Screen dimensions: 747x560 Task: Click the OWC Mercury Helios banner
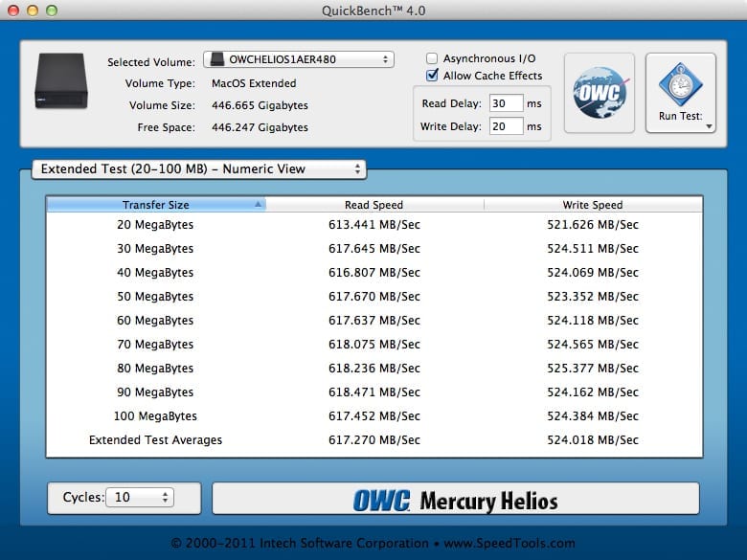[x=455, y=499]
